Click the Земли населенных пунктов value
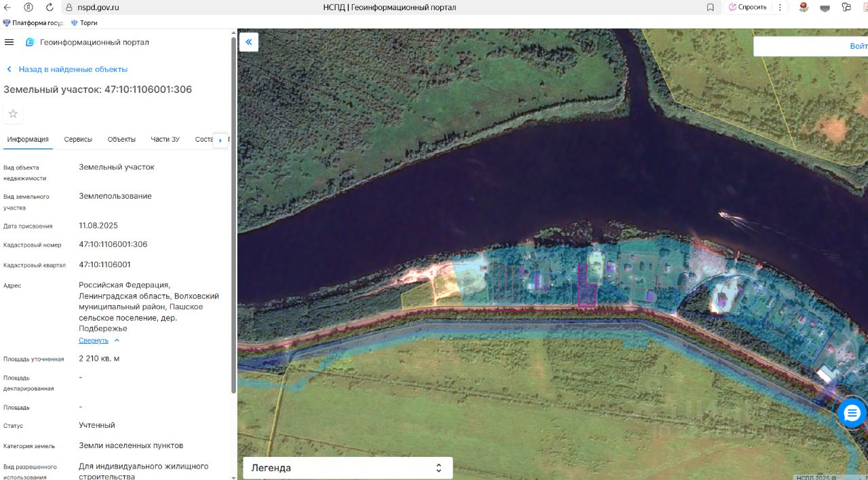This screenshot has width=868, height=480. click(x=131, y=445)
